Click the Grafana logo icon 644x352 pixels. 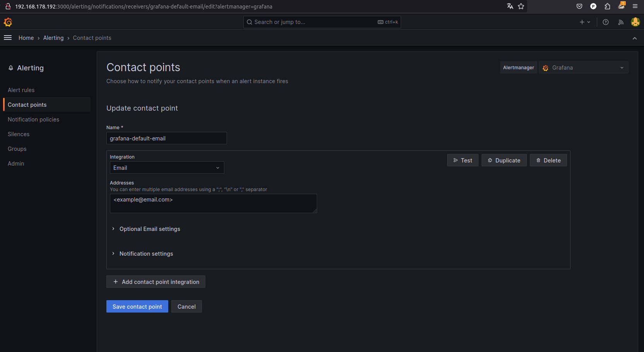(x=8, y=22)
